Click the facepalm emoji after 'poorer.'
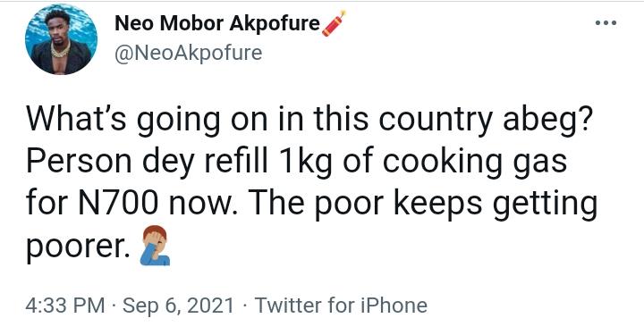This screenshot has height=335, width=644. [x=155, y=245]
